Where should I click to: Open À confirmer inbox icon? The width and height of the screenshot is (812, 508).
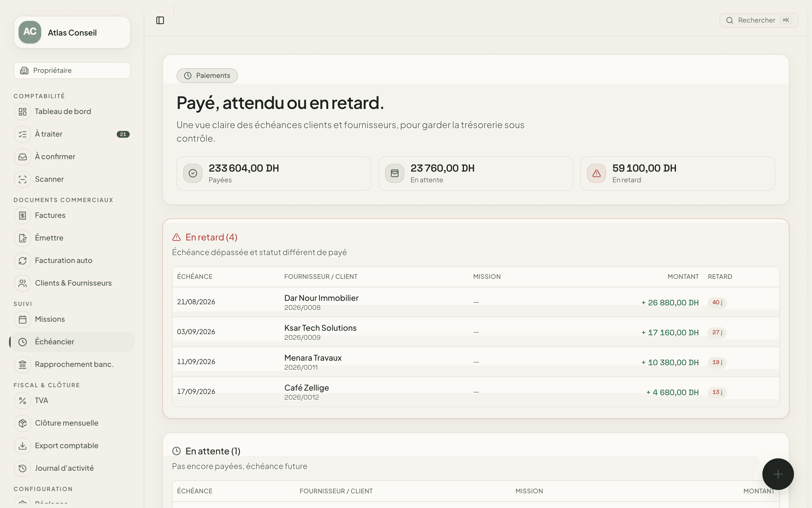pyautogui.click(x=23, y=157)
